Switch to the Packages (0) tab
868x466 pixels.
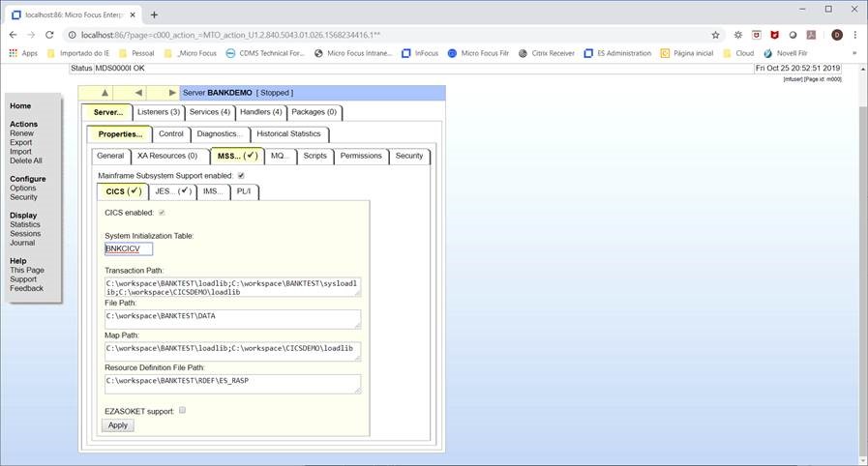click(x=314, y=112)
